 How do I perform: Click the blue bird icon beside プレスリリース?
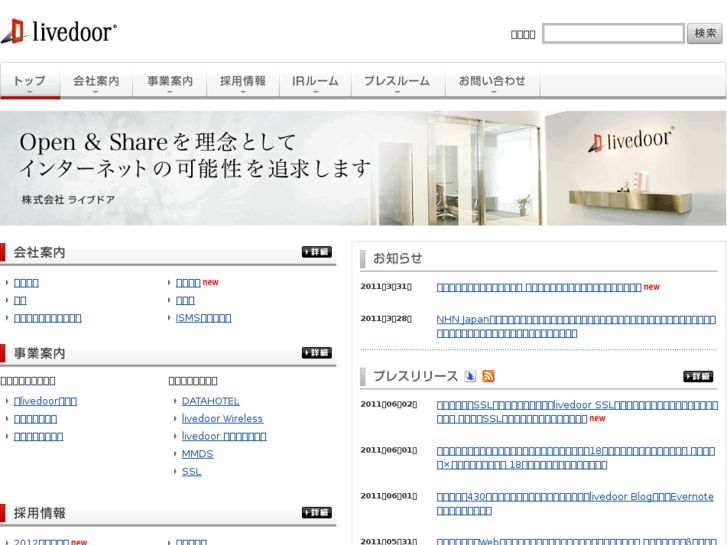pos(470,376)
